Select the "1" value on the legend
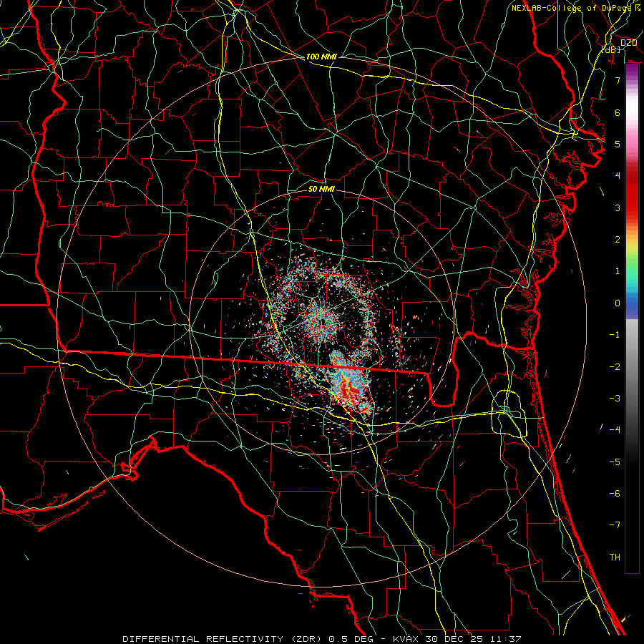 click(618, 271)
